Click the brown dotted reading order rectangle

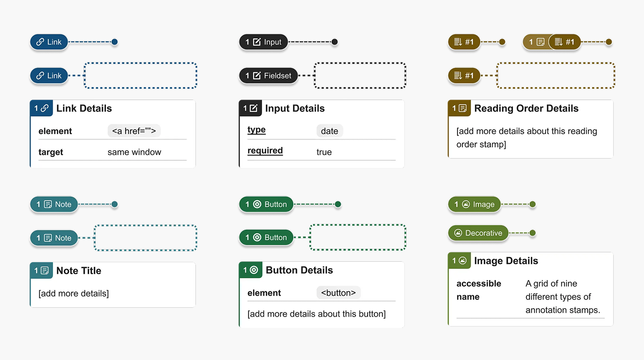click(x=556, y=75)
